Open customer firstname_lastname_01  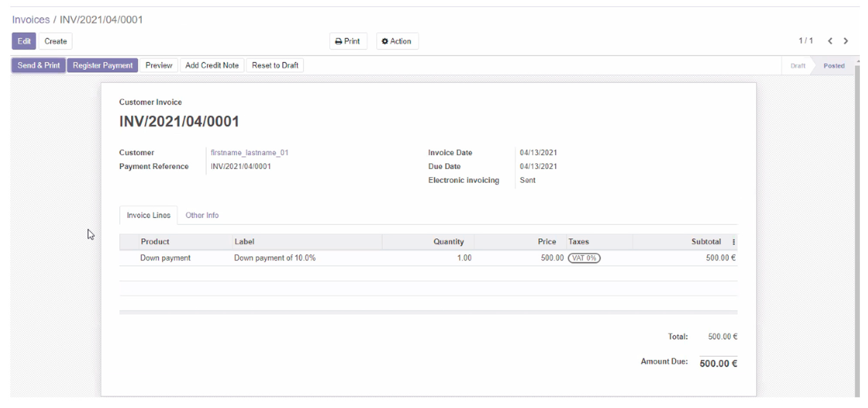[250, 153]
